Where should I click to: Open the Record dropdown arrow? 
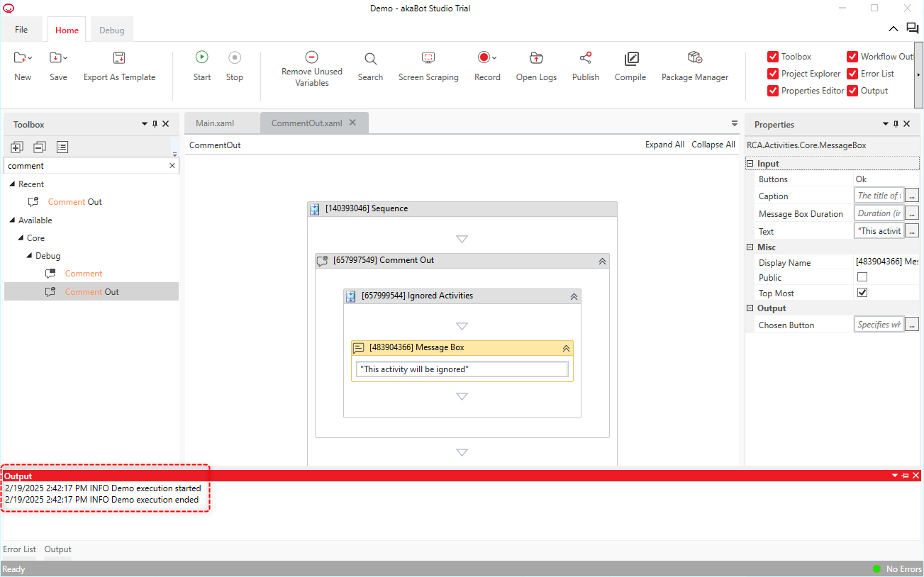point(495,58)
